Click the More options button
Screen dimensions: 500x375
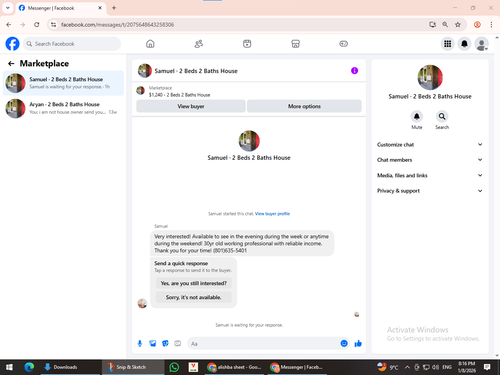[304, 106]
